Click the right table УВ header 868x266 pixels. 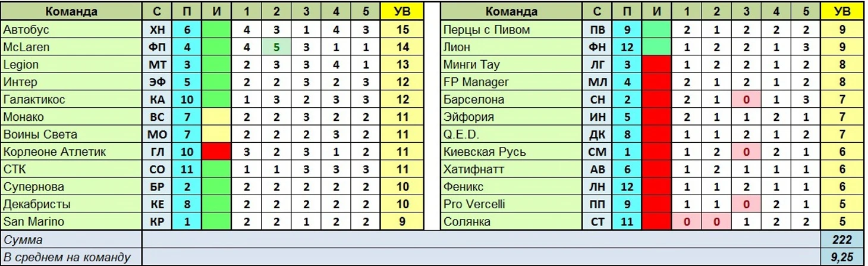pos(843,11)
